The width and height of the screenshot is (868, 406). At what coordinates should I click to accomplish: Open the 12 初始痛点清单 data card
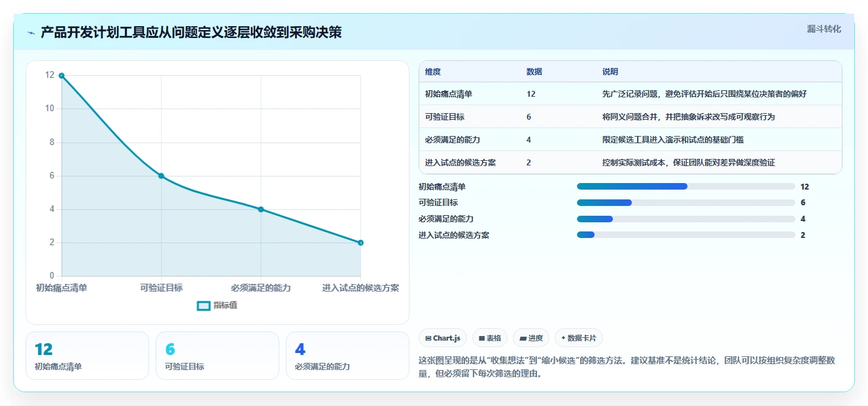point(87,356)
